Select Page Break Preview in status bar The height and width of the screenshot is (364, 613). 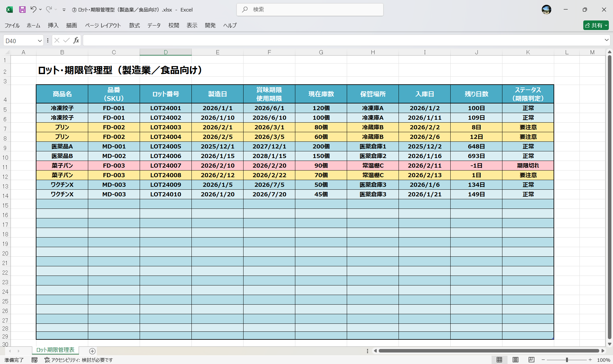tap(531, 360)
